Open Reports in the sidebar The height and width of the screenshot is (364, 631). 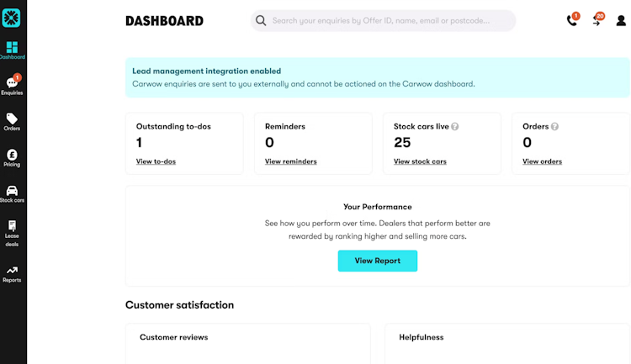pos(13,274)
